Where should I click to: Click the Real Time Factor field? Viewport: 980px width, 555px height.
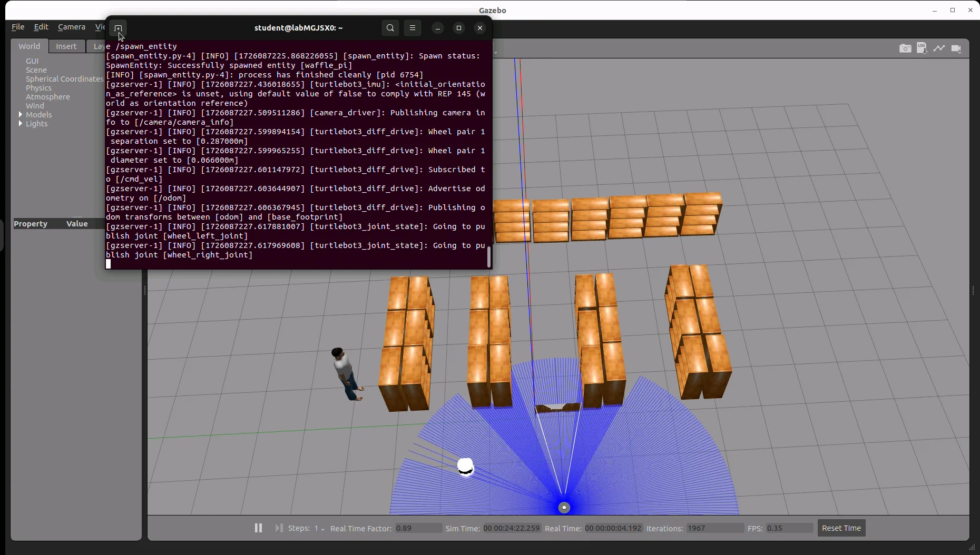point(418,528)
